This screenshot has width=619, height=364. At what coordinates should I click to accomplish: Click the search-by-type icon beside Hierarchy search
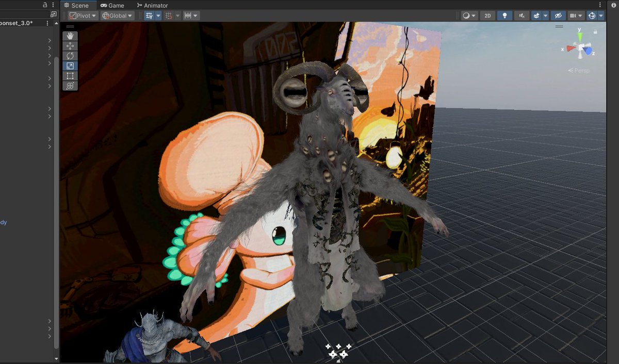pos(54,14)
